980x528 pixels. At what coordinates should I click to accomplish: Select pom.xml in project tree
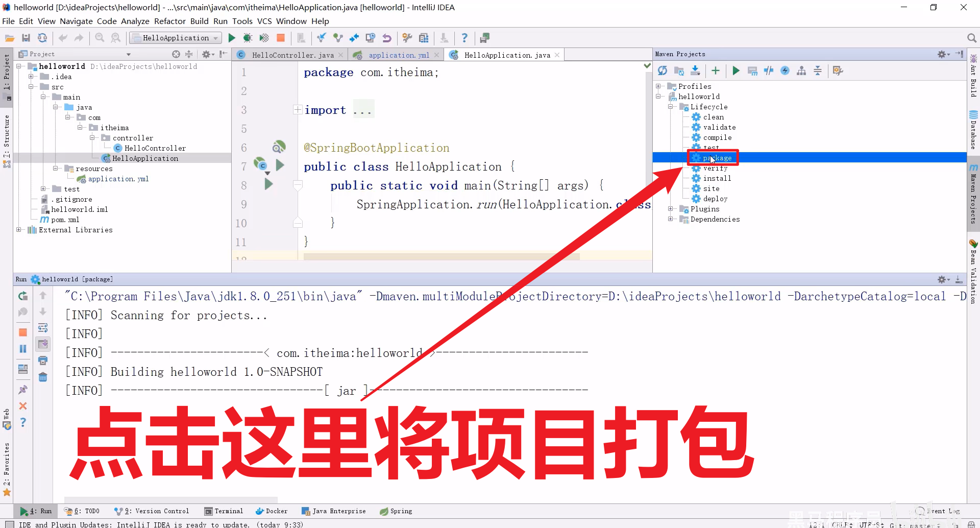click(65, 220)
